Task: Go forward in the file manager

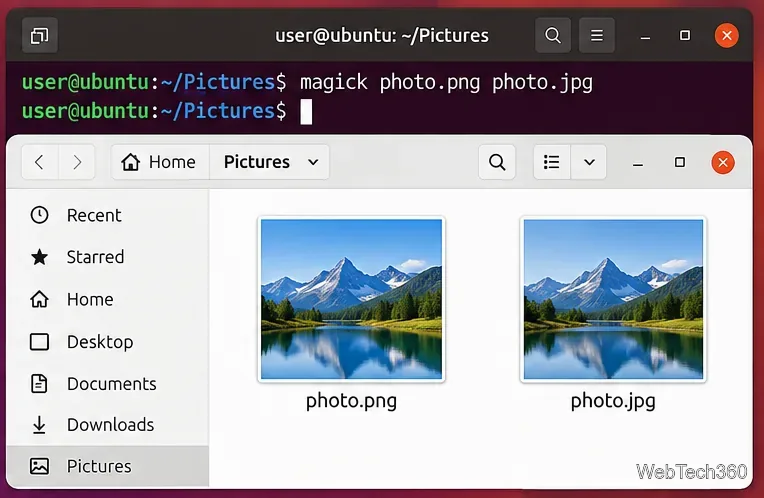Action: tap(77, 162)
